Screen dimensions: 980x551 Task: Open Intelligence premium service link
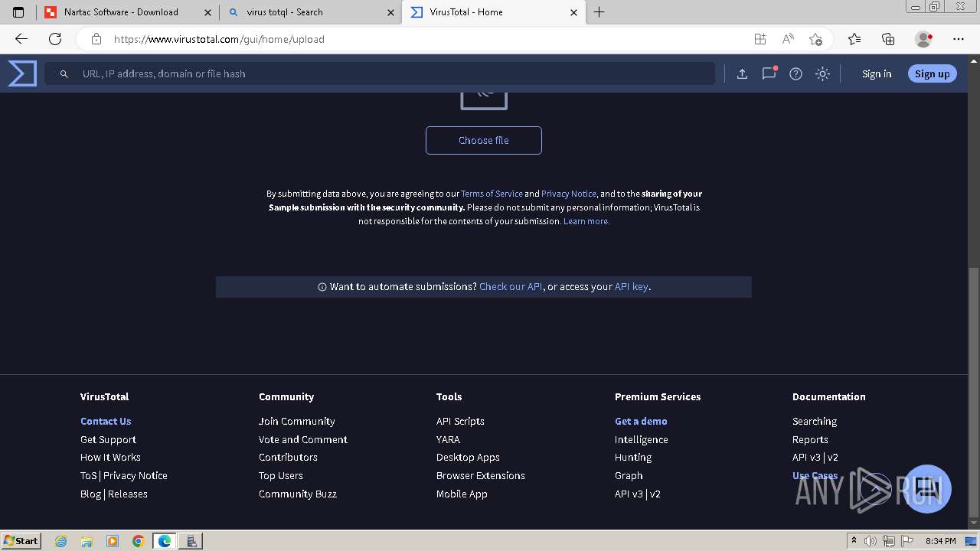[x=642, y=439]
